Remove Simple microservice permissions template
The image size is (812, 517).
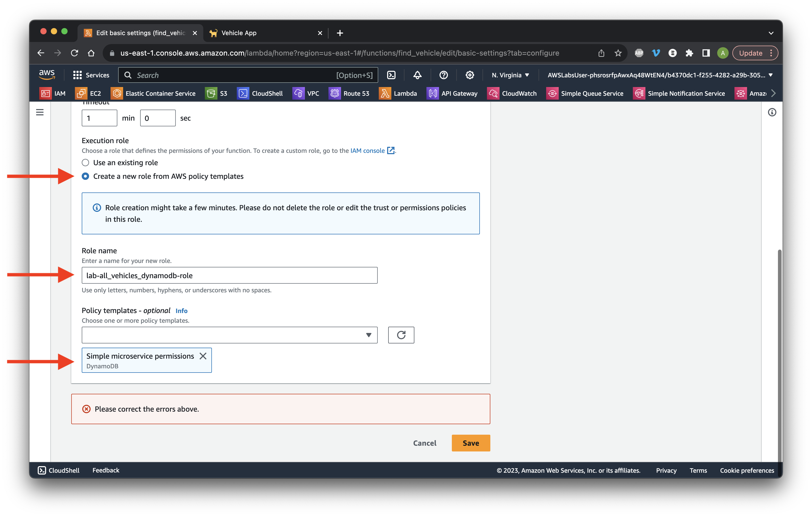pos(203,356)
